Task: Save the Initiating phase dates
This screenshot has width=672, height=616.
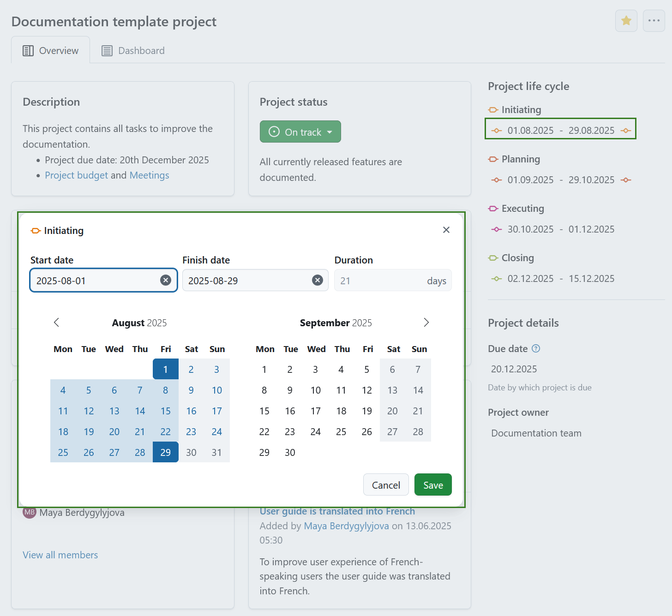Action: coord(432,484)
